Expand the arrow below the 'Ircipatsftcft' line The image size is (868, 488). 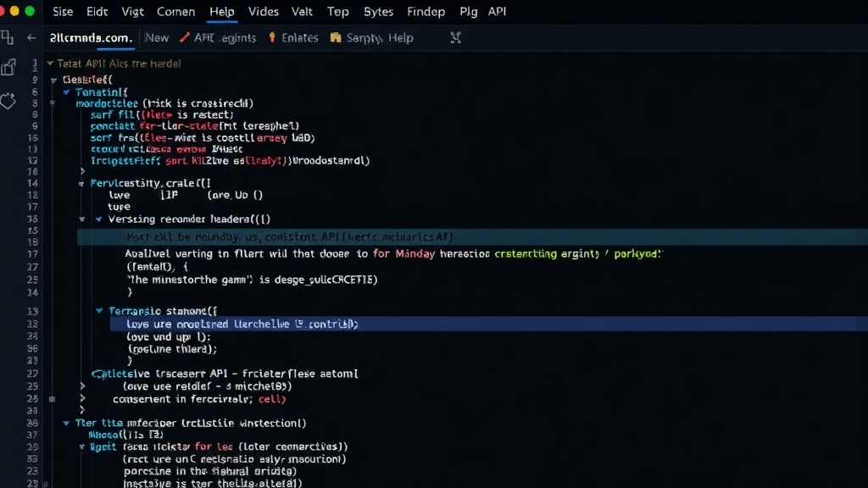(x=82, y=171)
